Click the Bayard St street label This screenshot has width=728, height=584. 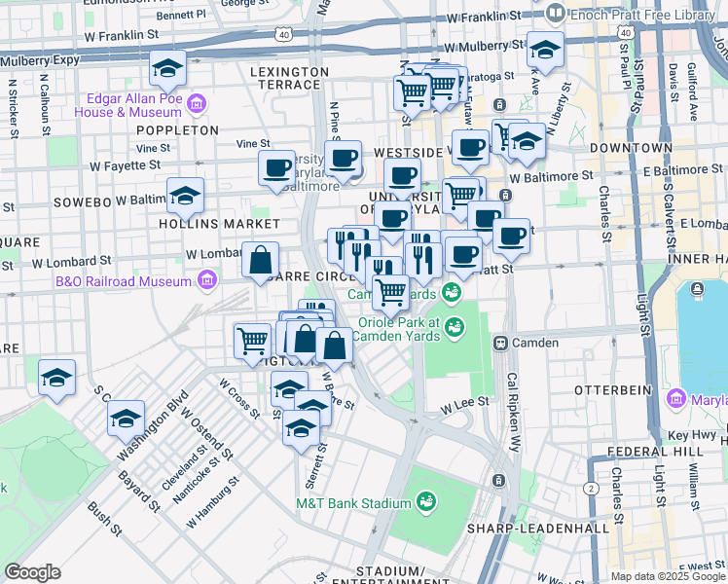pyautogui.click(x=138, y=492)
